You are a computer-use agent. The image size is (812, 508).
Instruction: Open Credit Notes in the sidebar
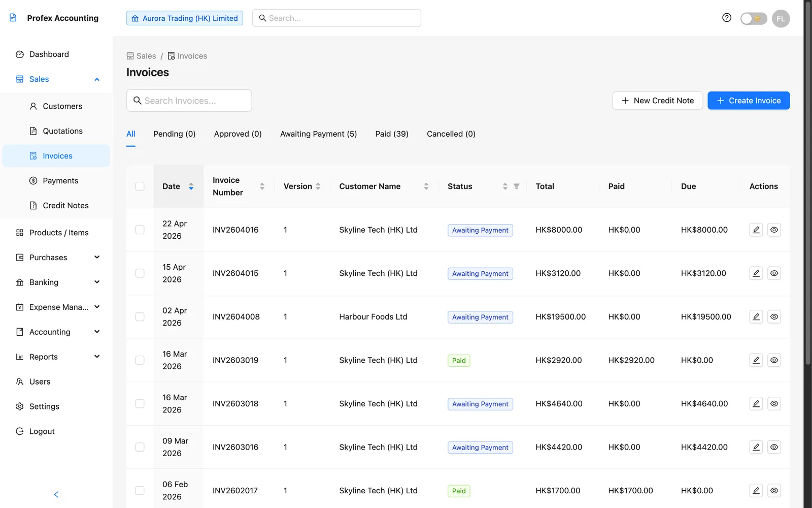[56, 206]
